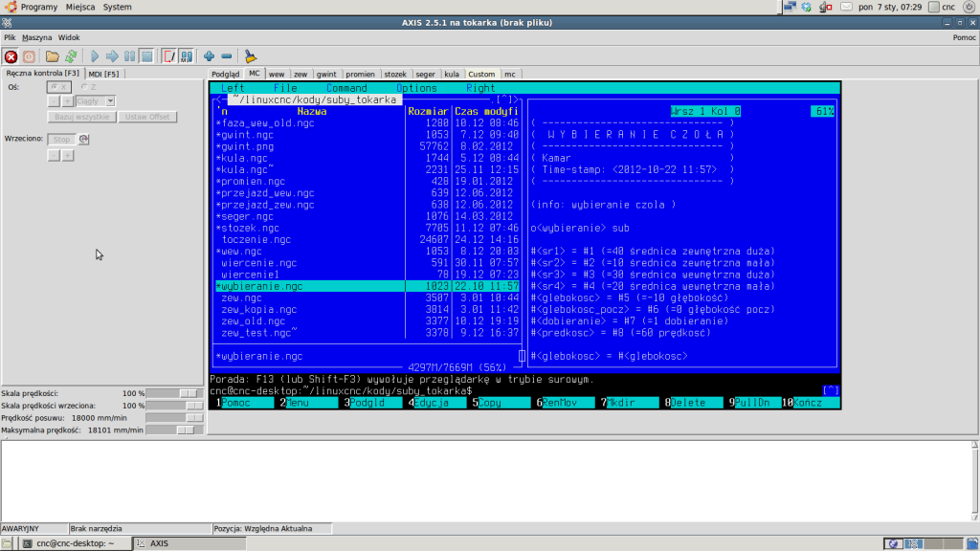Select wybieranie.ngc in the file list
The height and width of the screenshot is (551, 980).
[x=278, y=285]
